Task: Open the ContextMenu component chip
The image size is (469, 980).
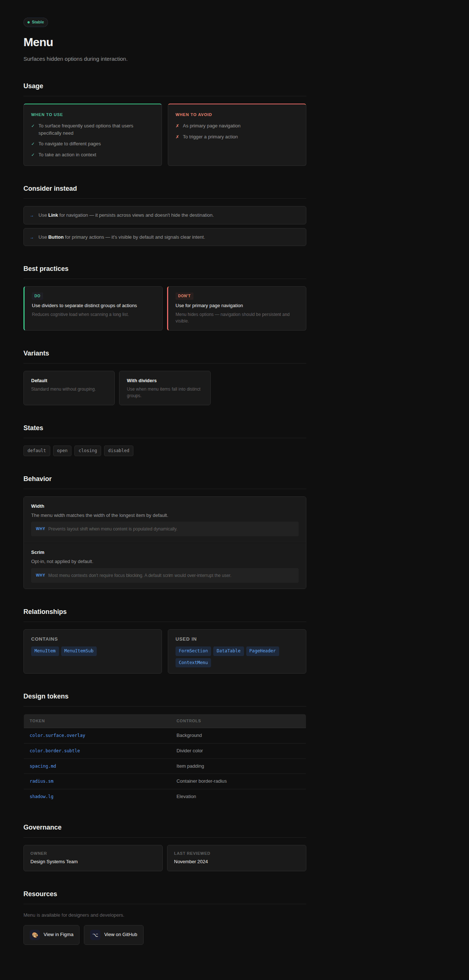Action: pyautogui.click(x=193, y=663)
